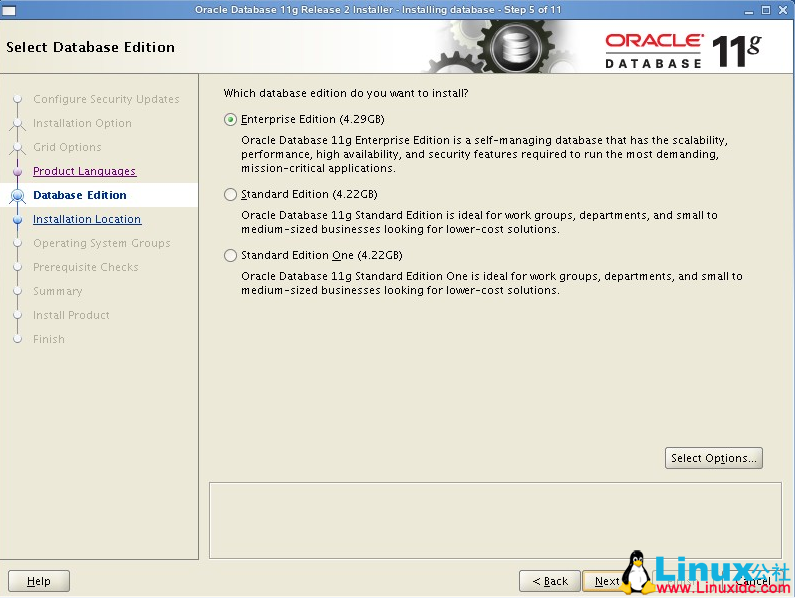Click the Database Edition current-step icon
795x598 pixels.
pos(18,195)
